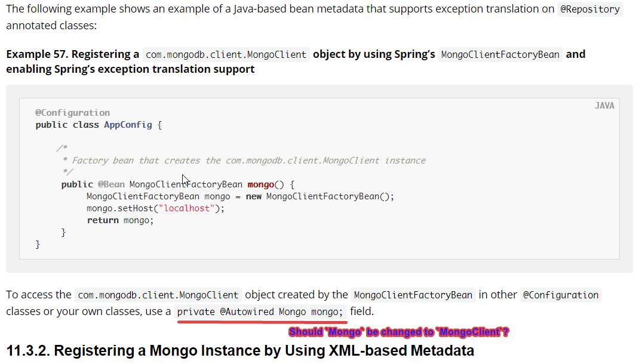This screenshot has height=364, width=639.
Task: Click @Configuration inline code in the bottom paragraph
Action: [x=560, y=295]
